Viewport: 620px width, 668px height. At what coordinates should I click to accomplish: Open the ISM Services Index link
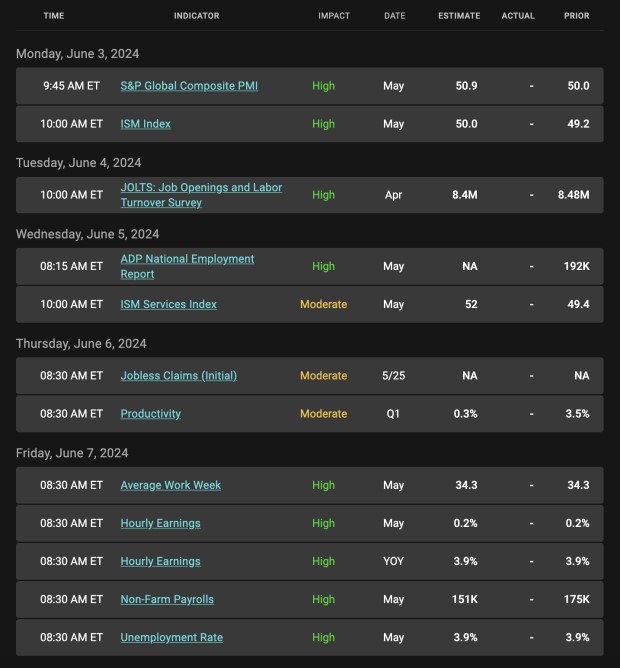[168, 304]
